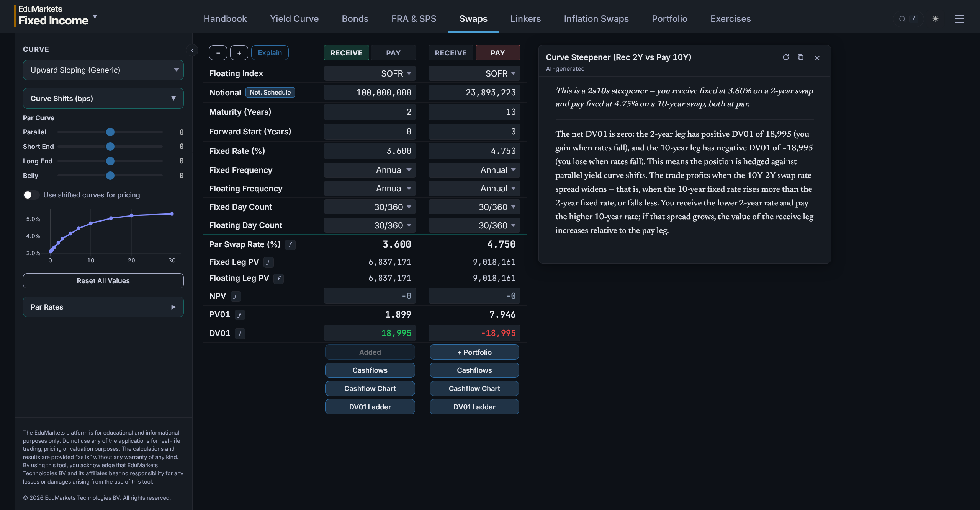Switch to the Yield Curve tab
The height and width of the screenshot is (510, 980).
[294, 19]
